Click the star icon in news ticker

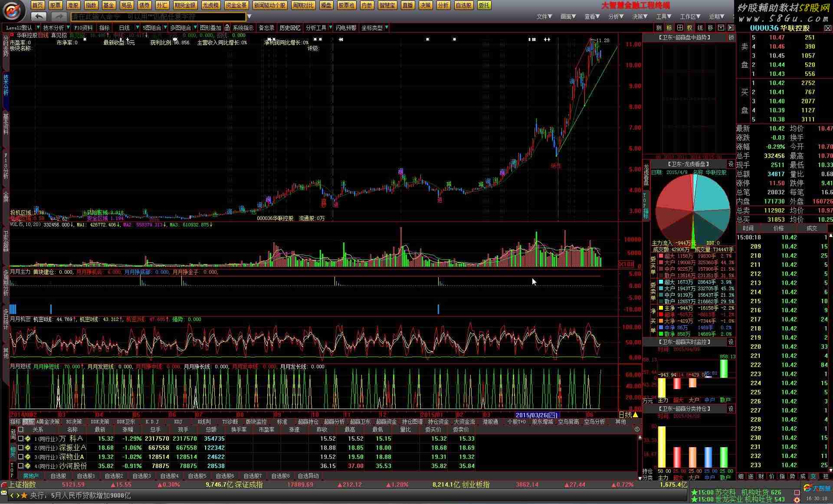point(24,495)
